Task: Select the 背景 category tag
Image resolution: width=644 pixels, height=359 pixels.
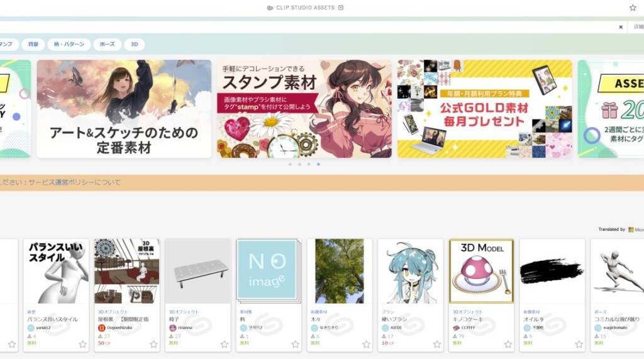Action: 33,45
